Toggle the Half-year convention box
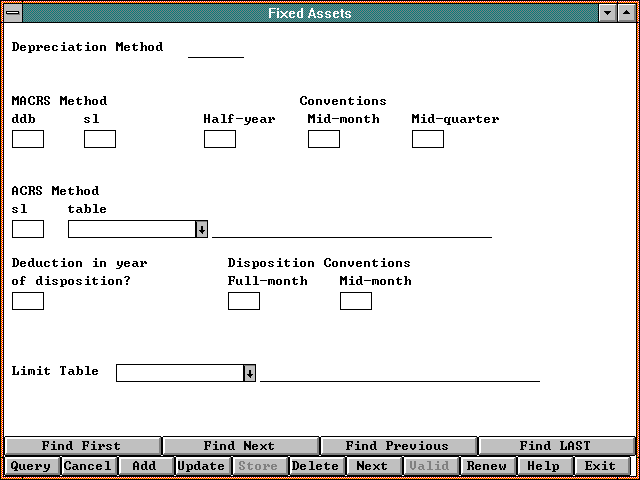640x480 pixels. pos(220,139)
